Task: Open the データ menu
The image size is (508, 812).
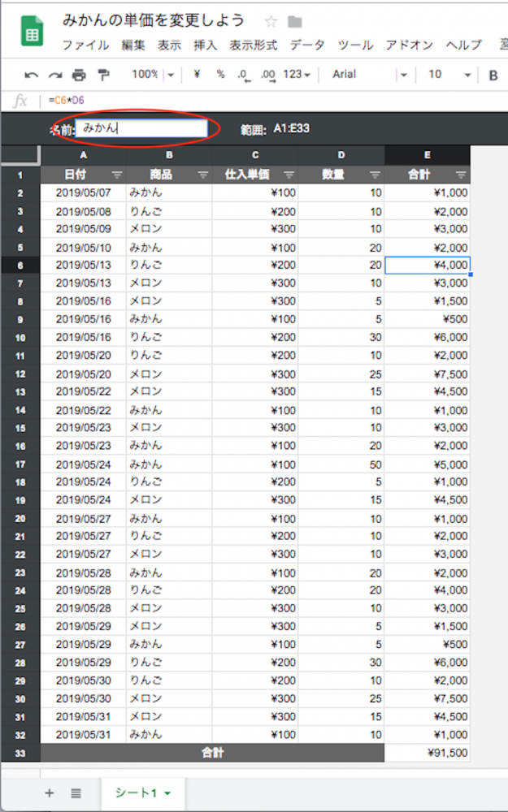Action: (x=306, y=45)
